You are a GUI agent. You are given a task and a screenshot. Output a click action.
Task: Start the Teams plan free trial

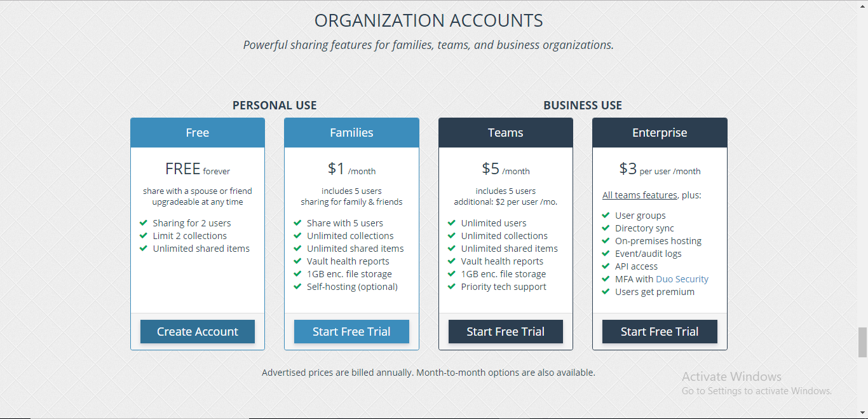tap(506, 331)
